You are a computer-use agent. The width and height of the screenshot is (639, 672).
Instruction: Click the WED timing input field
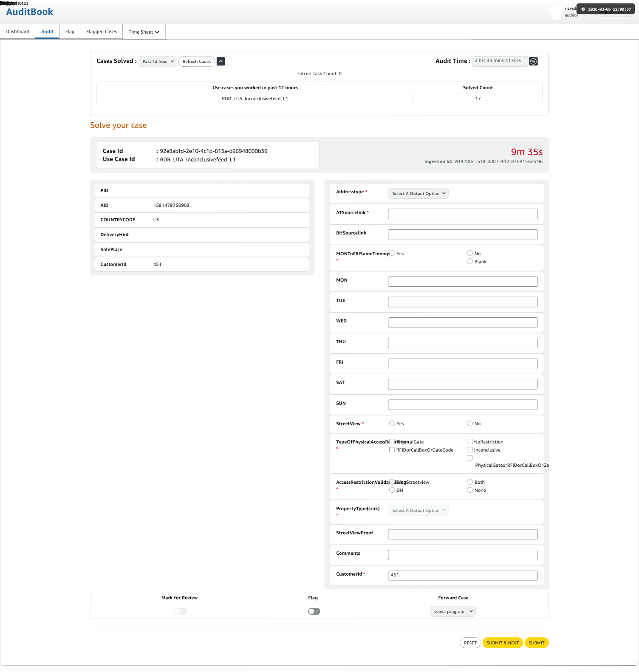pyautogui.click(x=463, y=322)
